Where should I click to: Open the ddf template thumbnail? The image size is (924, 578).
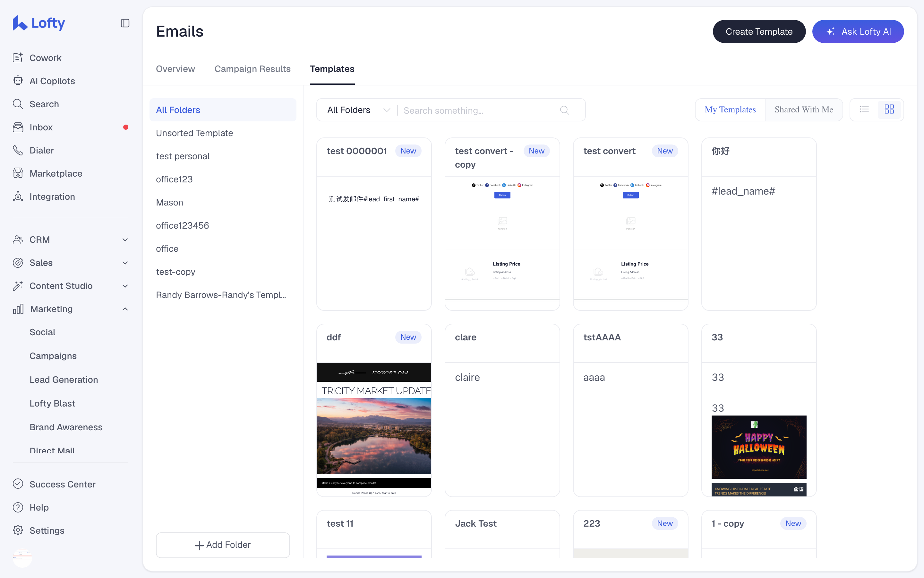pos(374,429)
